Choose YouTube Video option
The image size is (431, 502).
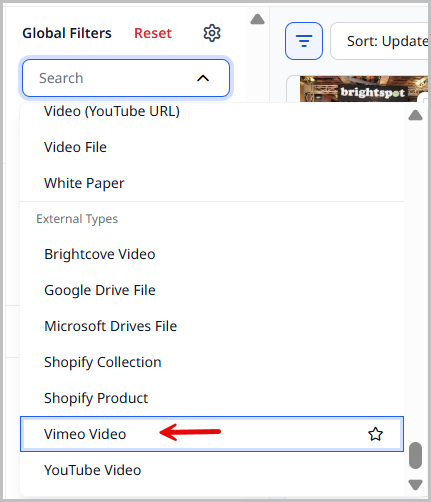(212, 470)
